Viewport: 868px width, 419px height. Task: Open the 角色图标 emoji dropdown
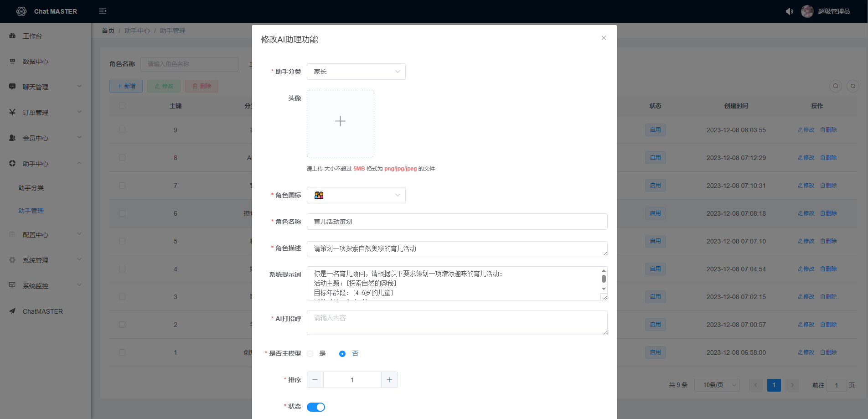[356, 195]
